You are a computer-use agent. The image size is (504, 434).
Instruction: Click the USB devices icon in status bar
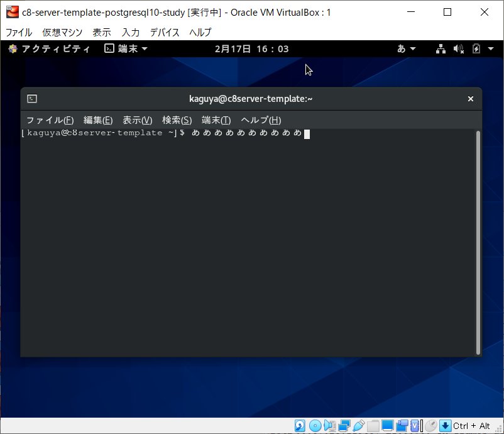click(x=359, y=426)
